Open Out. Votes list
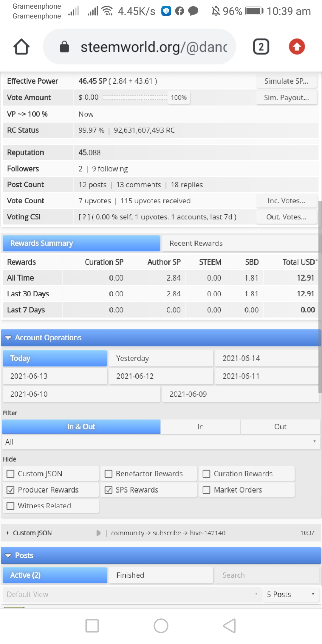The width and height of the screenshot is (322, 644). [286, 217]
